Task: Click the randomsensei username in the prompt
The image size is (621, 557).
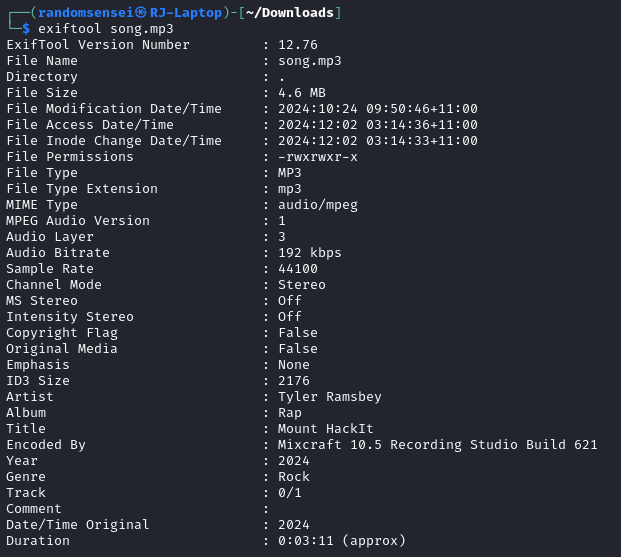Action: pos(86,13)
